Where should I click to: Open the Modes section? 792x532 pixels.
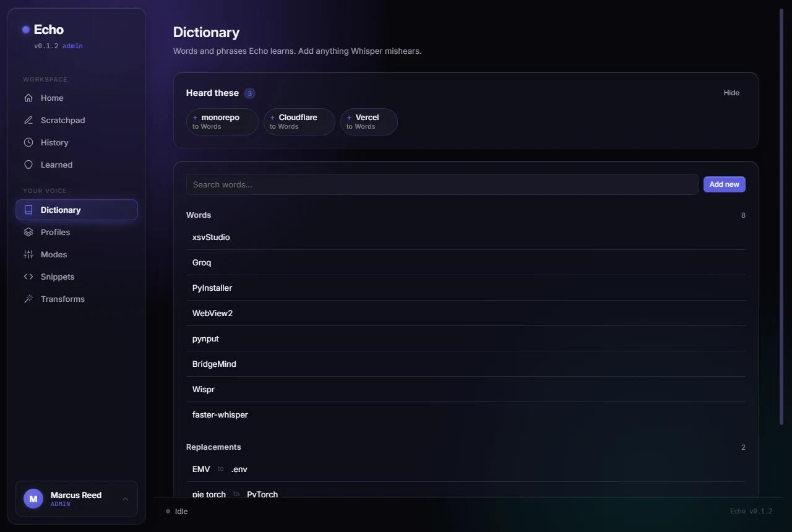point(77,254)
